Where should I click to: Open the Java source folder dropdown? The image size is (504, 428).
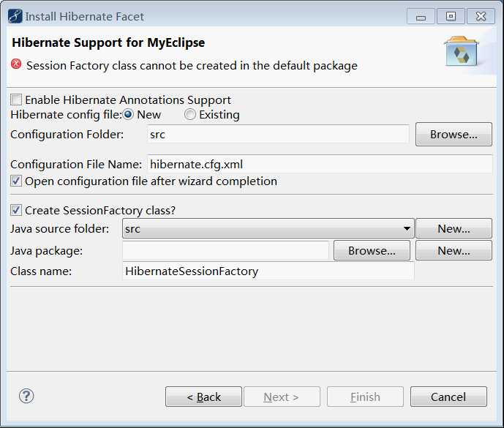268,228
